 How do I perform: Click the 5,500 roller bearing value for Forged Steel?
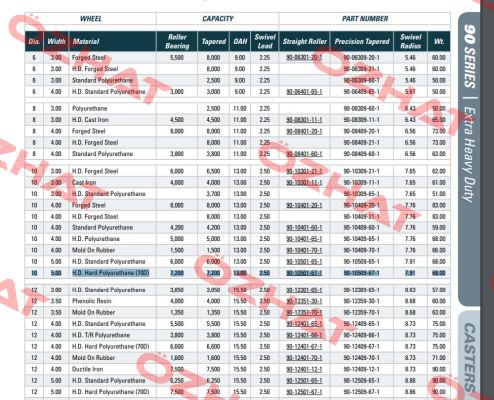pos(177,58)
